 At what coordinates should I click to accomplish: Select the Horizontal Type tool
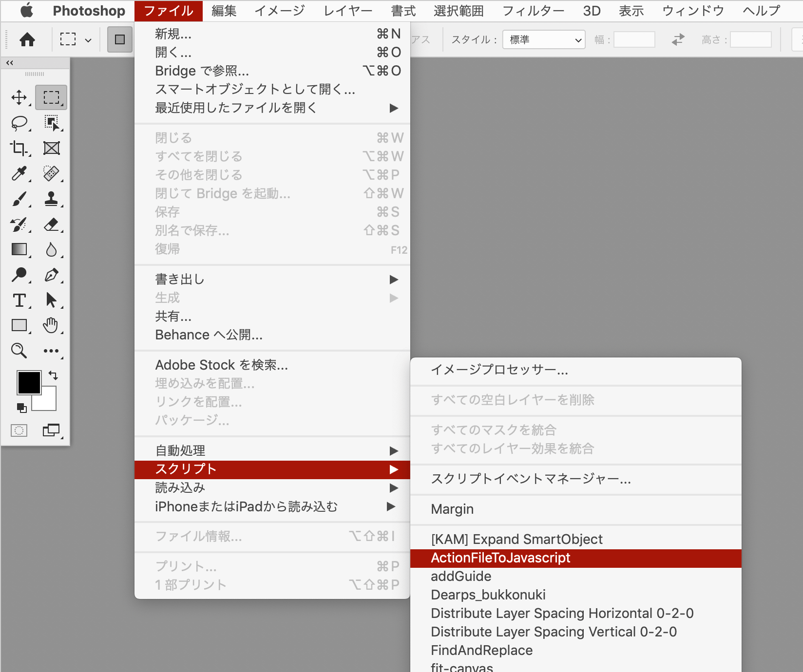click(x=19, y=300)
